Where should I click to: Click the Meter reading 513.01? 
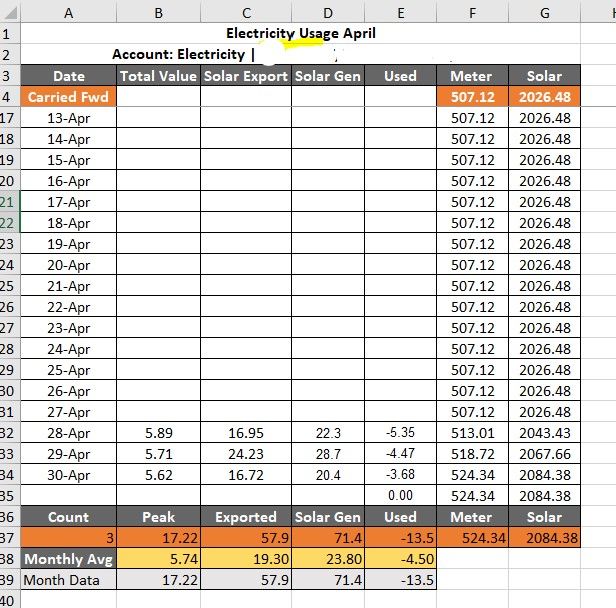click(473, 433)
